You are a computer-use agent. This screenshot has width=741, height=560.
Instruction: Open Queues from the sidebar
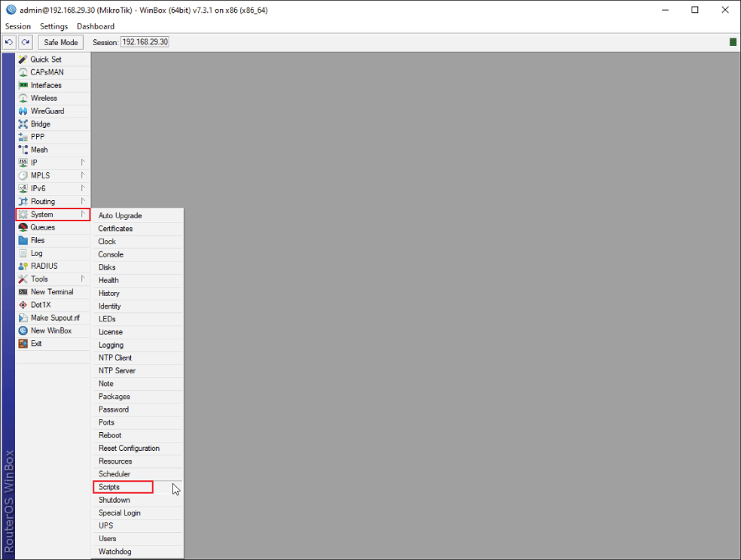pos(43,227)
